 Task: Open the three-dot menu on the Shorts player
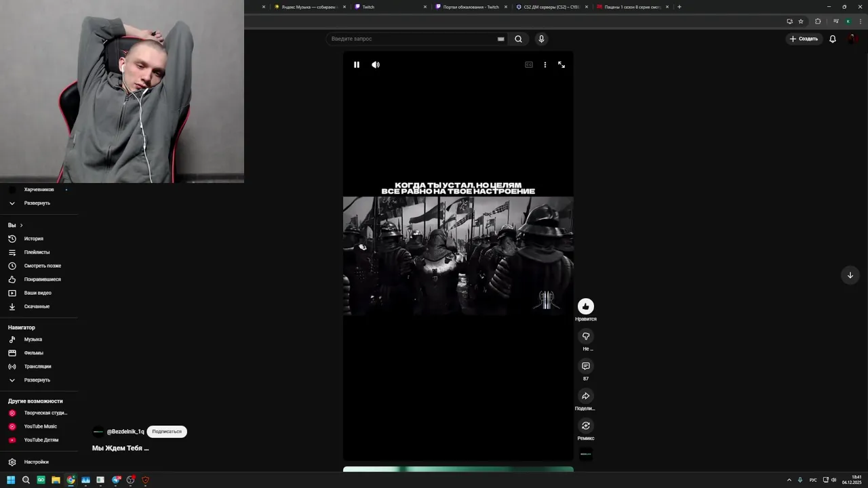(x=545, y=65)
